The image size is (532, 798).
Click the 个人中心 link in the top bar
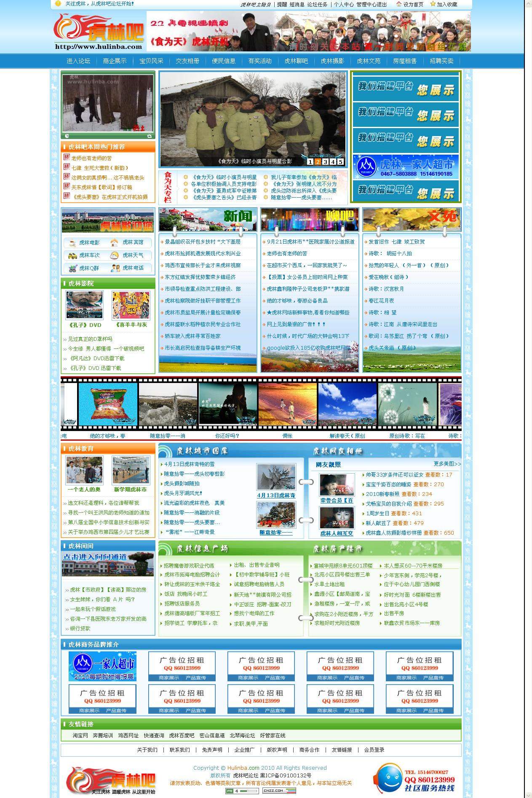[344, 4]
